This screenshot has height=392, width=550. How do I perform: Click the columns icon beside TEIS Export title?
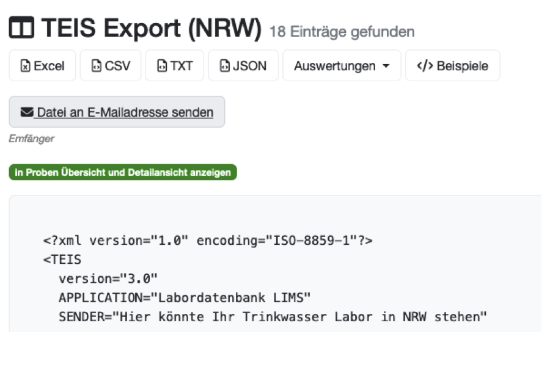tap(22, 29)
